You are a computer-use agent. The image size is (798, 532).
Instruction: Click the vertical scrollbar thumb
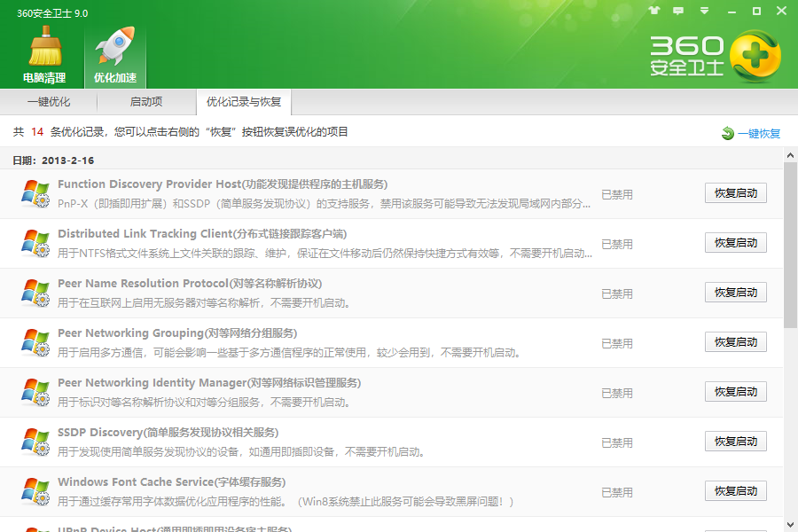click(790, 246)
